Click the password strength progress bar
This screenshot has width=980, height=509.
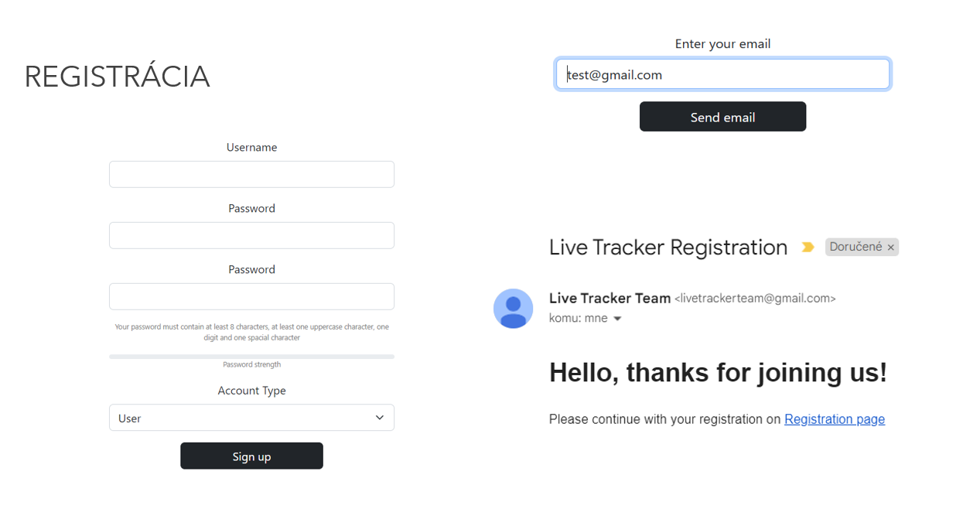point(251,357)
